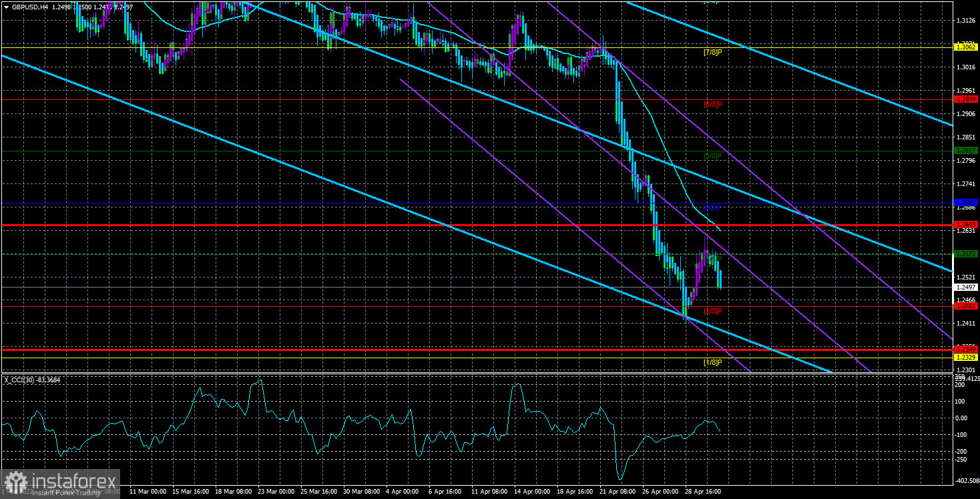
Task: Click the red 1.2939 price tag
Action: [x=965, y=99]
